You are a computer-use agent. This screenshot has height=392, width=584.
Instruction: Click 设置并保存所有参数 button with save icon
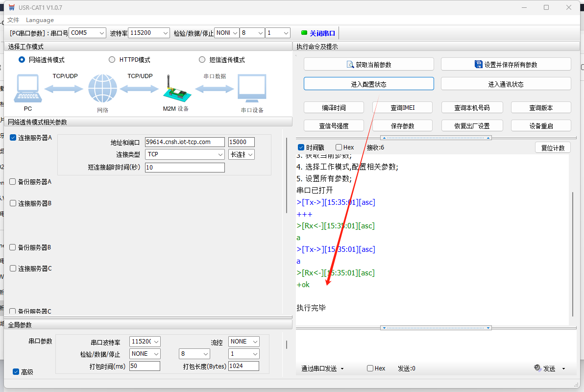click(x=506, y=64)
